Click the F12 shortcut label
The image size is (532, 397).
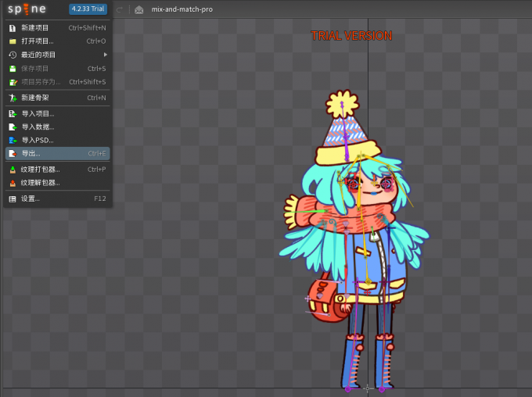click(x=100, y=198)
